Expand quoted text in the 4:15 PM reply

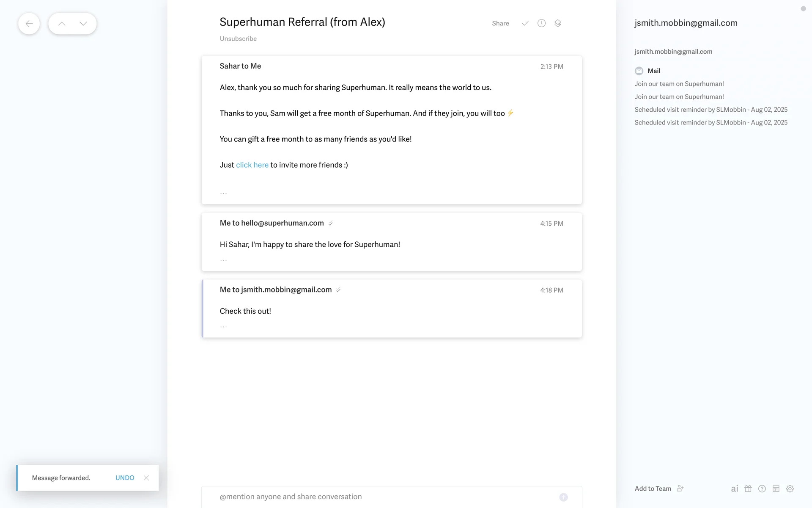(223, 260)
